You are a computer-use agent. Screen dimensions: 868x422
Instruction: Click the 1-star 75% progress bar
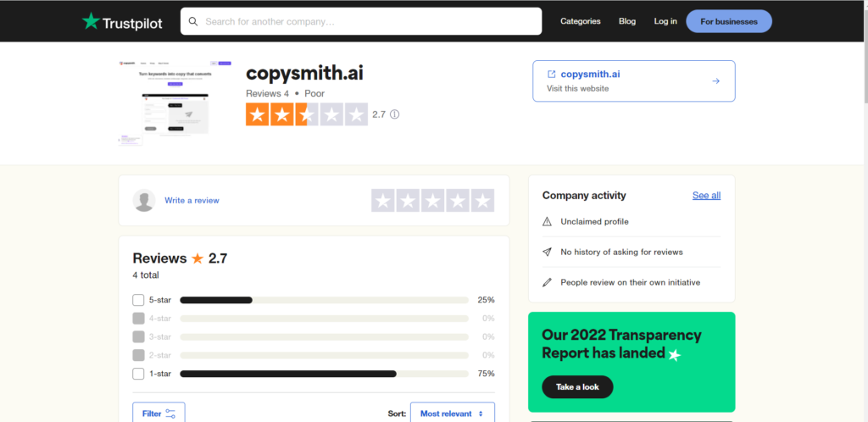click(325, 374)
